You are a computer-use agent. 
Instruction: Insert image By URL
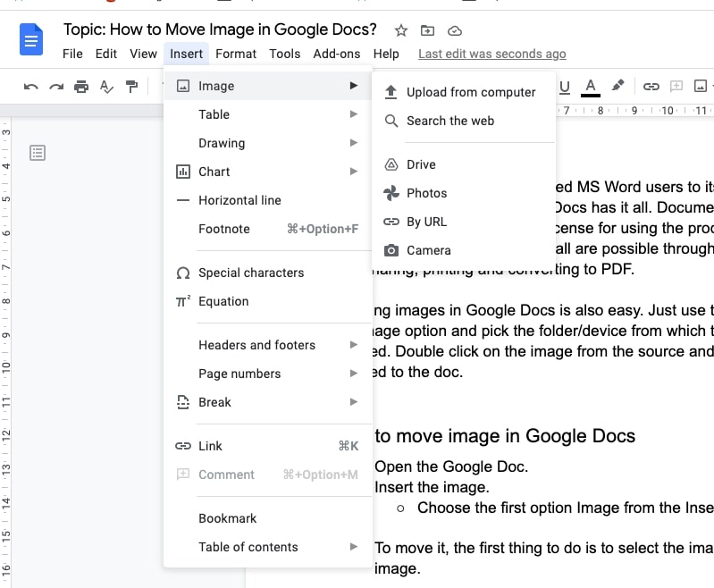464,222
